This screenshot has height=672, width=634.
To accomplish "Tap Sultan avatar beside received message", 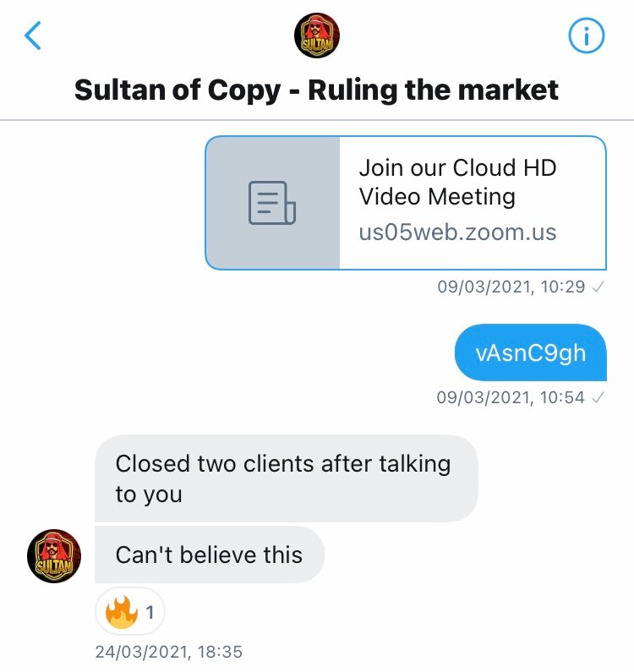I will click(54, 556).
